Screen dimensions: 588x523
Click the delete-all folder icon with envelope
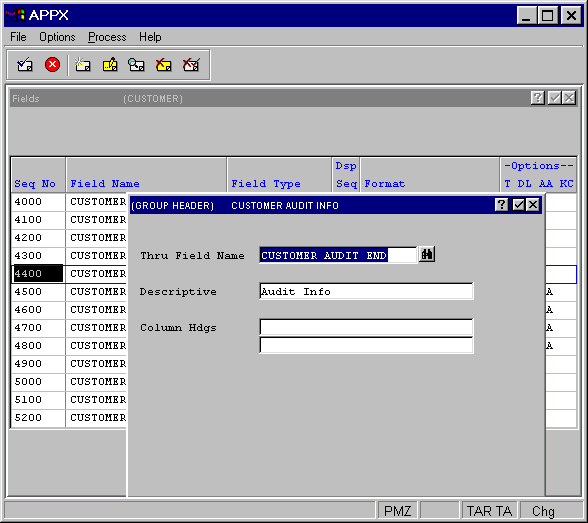[191, 65]
